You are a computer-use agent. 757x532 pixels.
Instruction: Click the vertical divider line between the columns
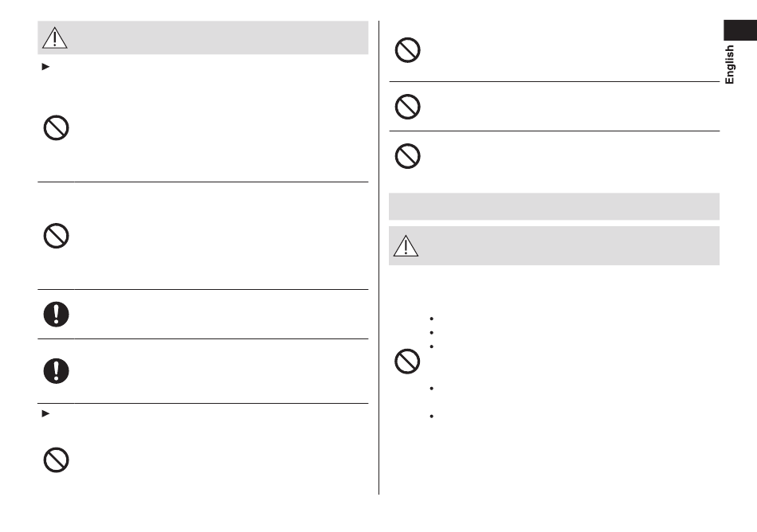[379, 257]
